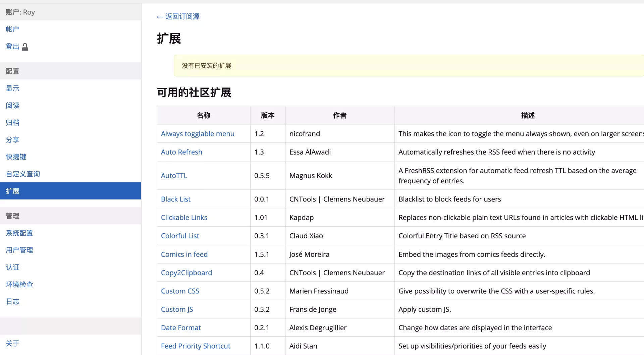Click version 1.5.1 in Comics row
Image resolution: width=644 pixels, height=355 pixels.
[x=262, y=254]
